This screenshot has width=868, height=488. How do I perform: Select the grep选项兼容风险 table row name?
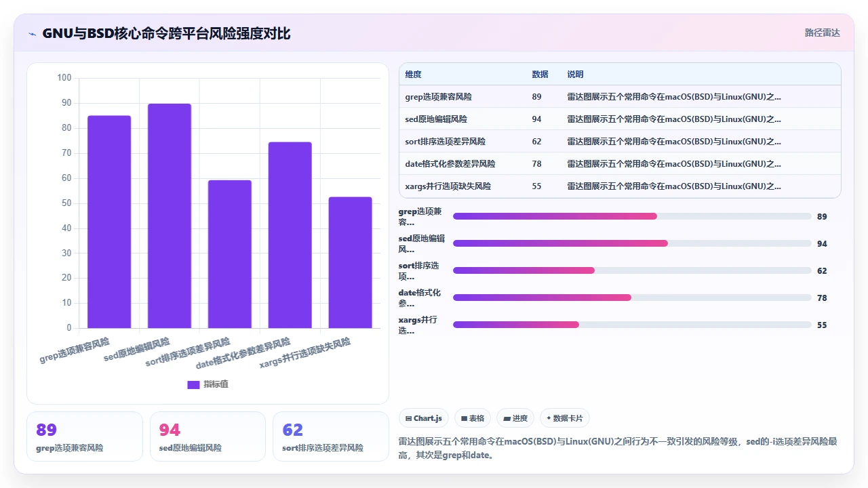pos(438,97)
